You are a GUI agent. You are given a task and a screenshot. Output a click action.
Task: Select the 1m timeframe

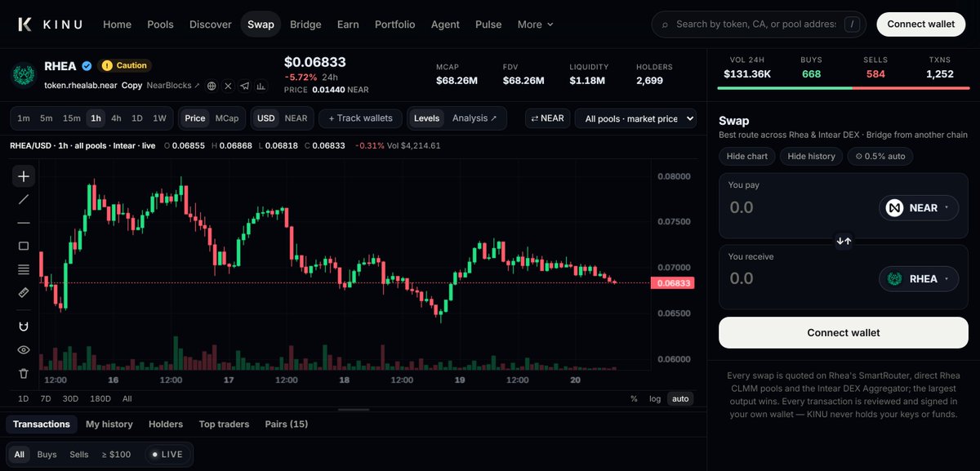click(x=24, y=118)
